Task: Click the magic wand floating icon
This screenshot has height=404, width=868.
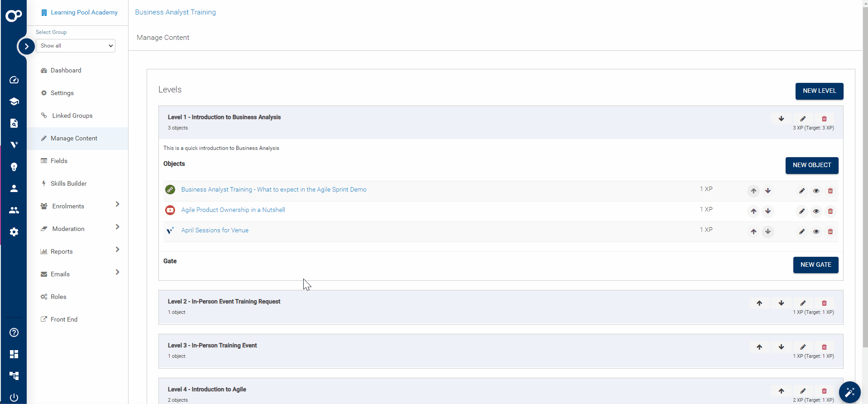Action: pos(849,392)
